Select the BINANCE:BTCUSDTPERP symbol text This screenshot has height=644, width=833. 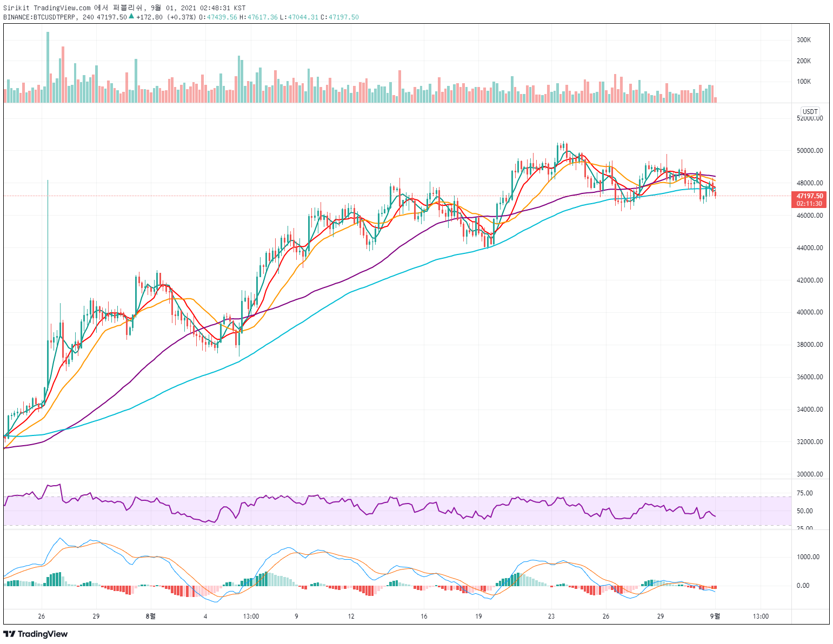coord(39,17)
